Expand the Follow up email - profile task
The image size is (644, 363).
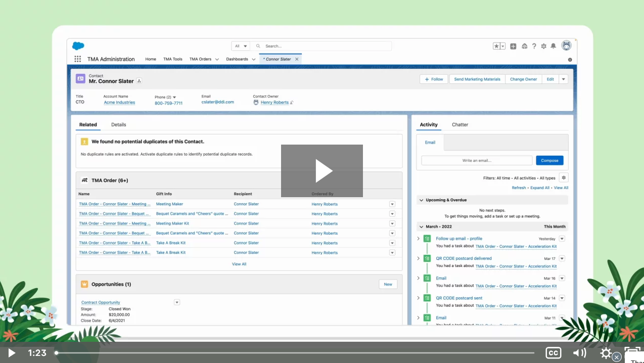pyautogui.click(x=418, y=238)
